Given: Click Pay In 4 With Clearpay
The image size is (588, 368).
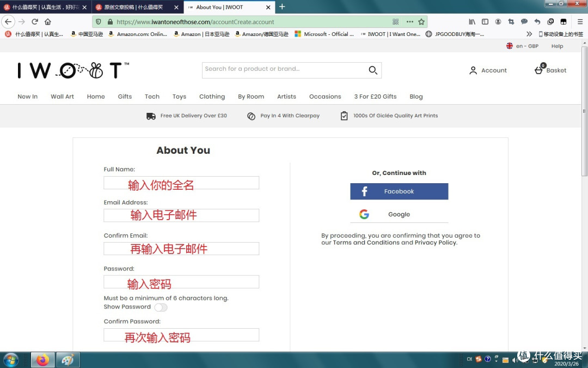Looking at the screenshot, I should click(284, 116).
